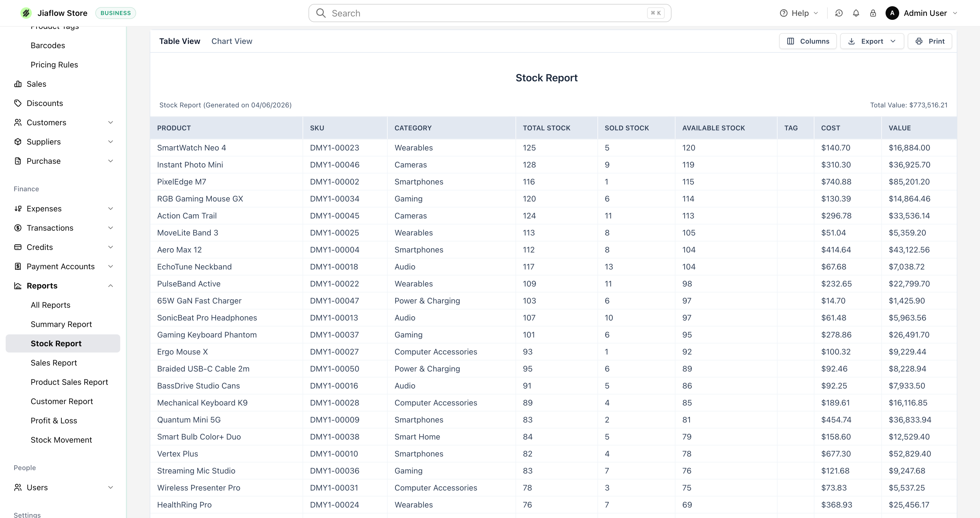Open Stock Movement in sidebar
The image size is (980, 518).
coord(61,440)
